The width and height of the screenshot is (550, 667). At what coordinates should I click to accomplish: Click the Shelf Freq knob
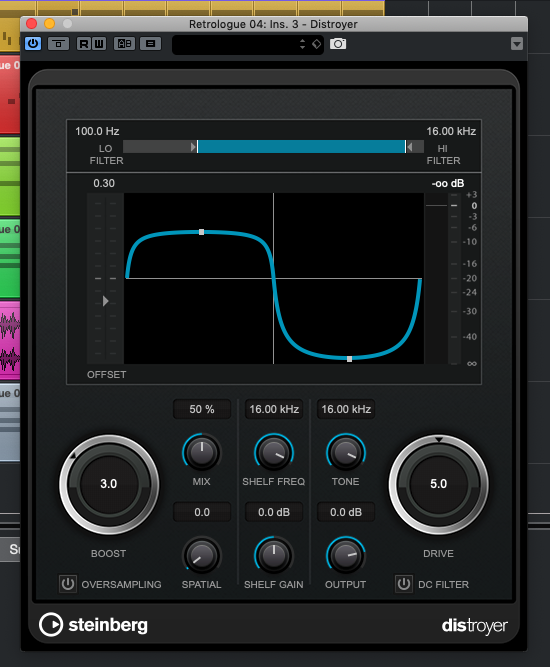point(274,453)
